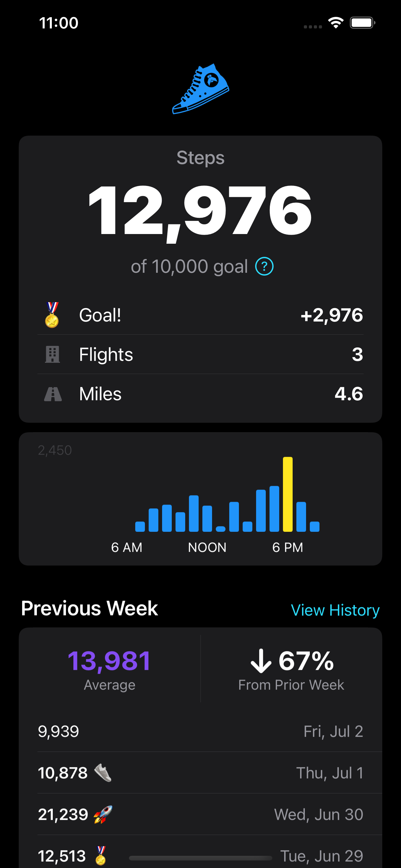This screenshot has width=401, height=868.
Task: Tap the home indicator bar
Action: (x=200, y=858)
